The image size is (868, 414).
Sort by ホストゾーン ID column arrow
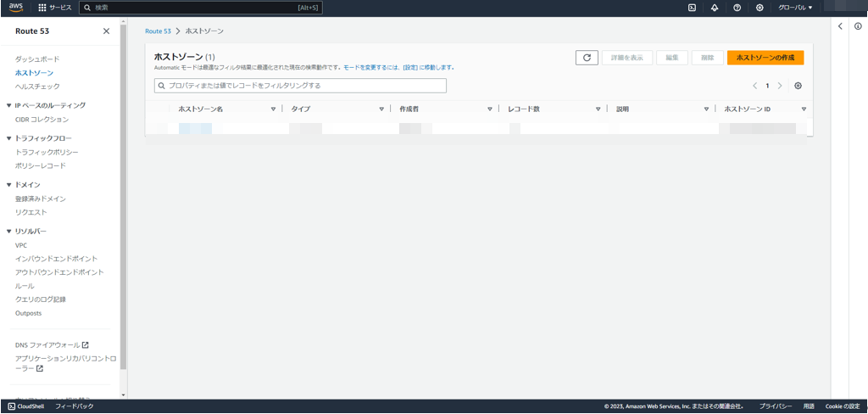point(804,109)
